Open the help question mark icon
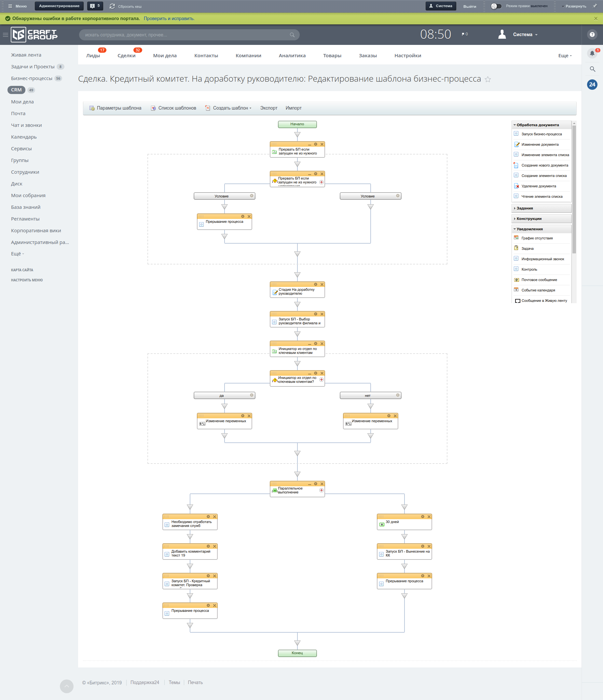The width and height of the screenshot is (603, 700). tap(592, 34)
